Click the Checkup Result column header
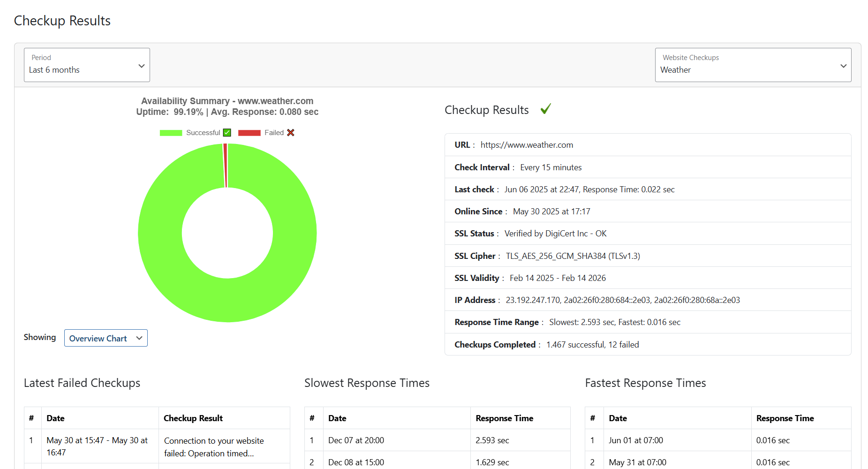This screenshot has height=469, width=868. click(193, 418)
